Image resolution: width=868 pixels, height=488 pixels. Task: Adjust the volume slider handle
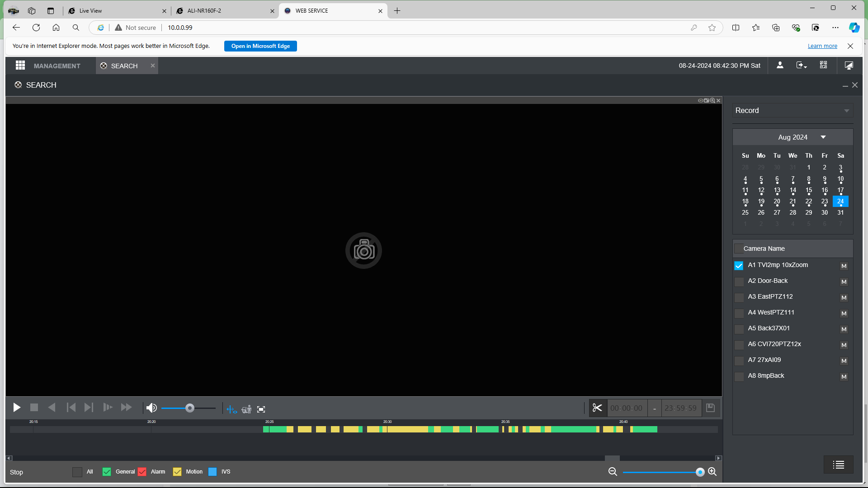coord(190,408)
